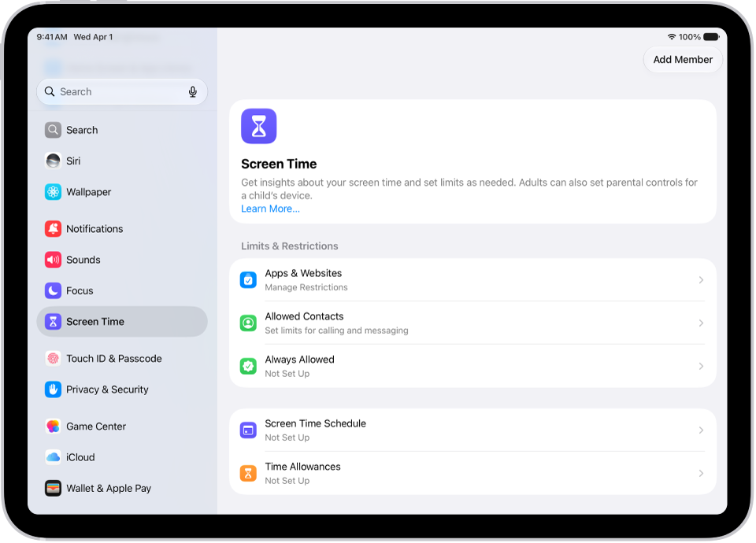Screen dimensions: 756x543
Task: Tap the 9:41 AM clock in status bar
Action: (x=52, y=37)
